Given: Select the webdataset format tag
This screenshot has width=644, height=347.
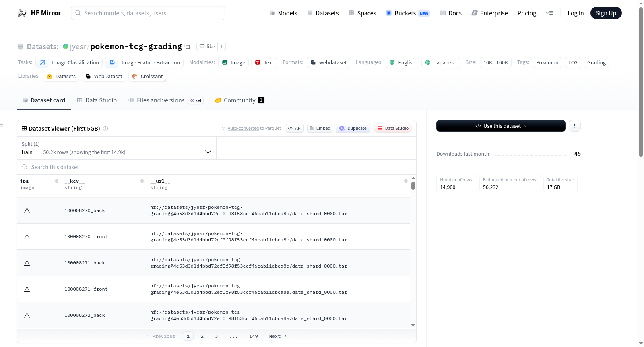Looking at the screenshot, I should [328, 62].
